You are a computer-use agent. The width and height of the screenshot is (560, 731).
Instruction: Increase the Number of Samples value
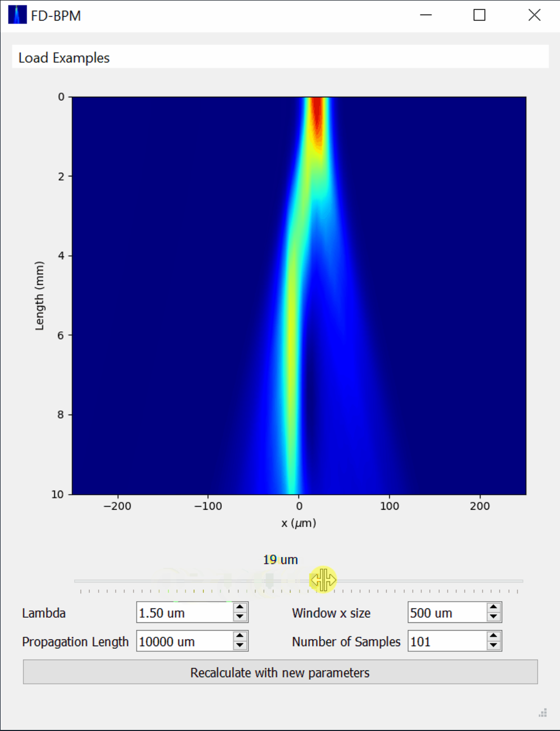click(492, 637)
